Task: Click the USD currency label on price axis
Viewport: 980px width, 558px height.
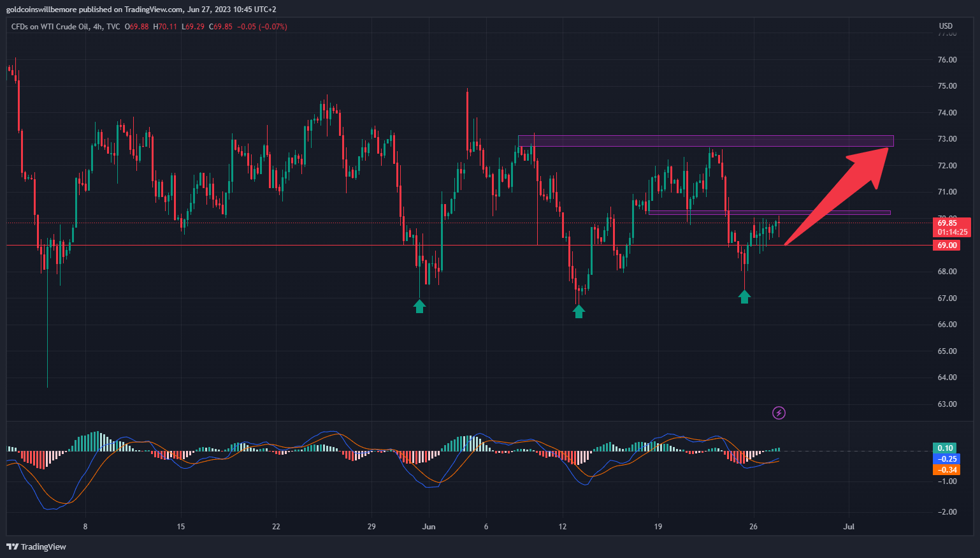Action: coord(946,26)
